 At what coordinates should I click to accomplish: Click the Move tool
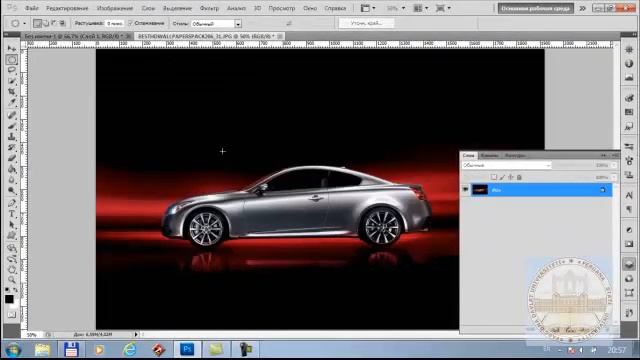pyautogui.click(x=12, y=49)
